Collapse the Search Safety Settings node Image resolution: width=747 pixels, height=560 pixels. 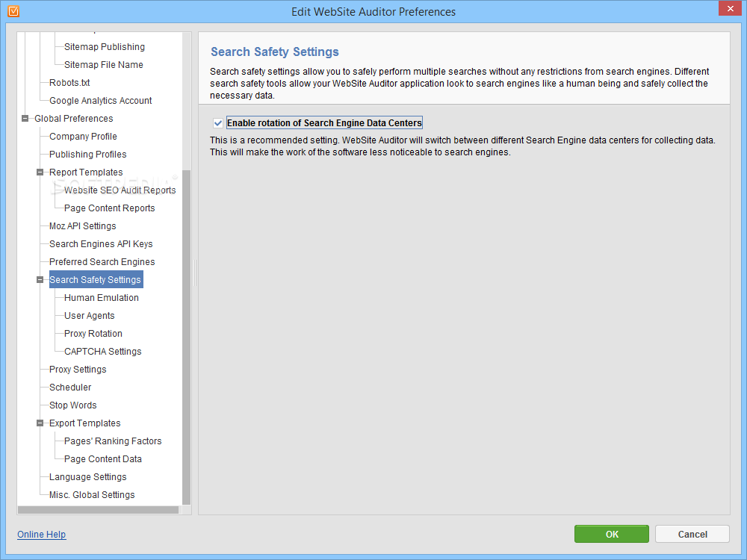[x=40, y=280]
